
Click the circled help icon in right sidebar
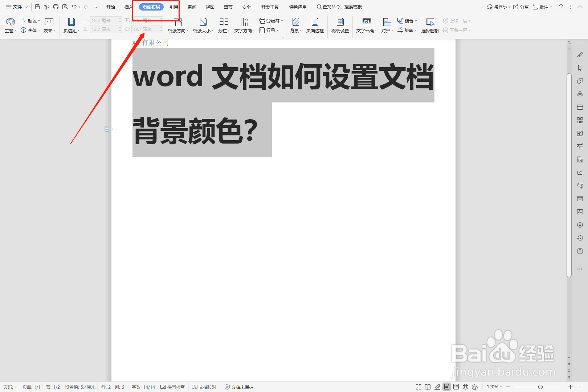(x=580, y=251)
